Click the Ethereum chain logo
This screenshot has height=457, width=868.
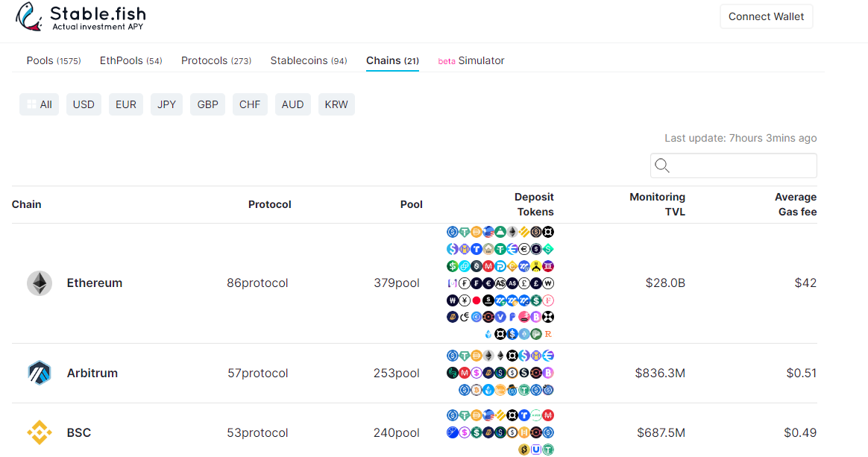pos(40,283)
